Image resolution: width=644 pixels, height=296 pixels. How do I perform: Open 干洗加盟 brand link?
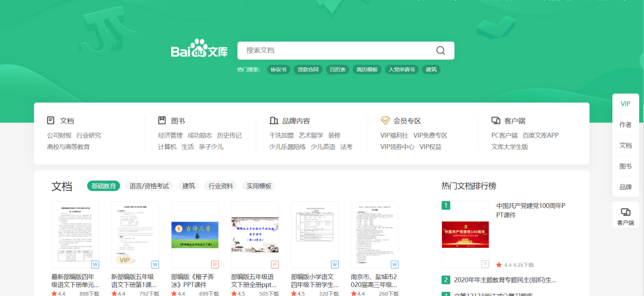(281, 135)
